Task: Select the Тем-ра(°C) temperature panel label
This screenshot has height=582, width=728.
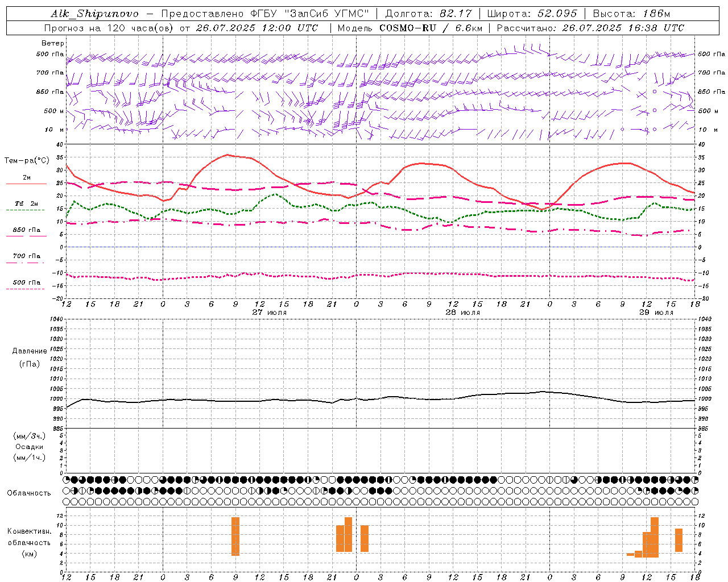Action: click(x=27, y=161)
